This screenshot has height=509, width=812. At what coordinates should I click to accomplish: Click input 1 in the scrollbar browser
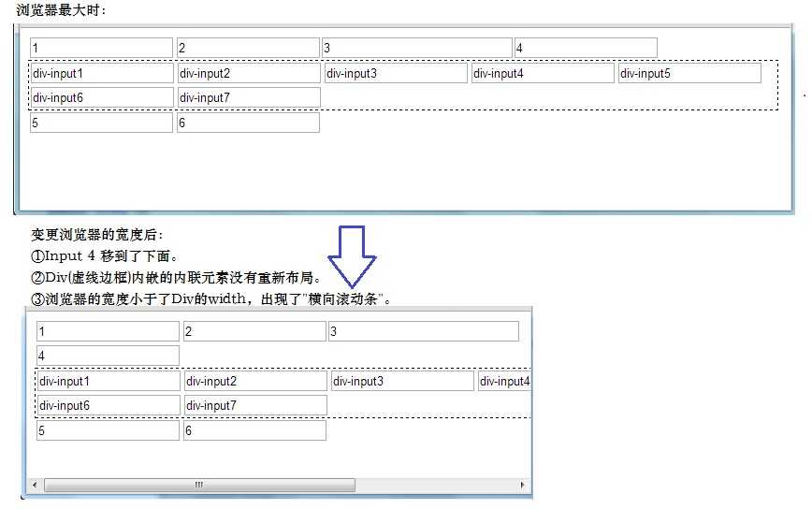pyautogui.click(x=109, y=331)
